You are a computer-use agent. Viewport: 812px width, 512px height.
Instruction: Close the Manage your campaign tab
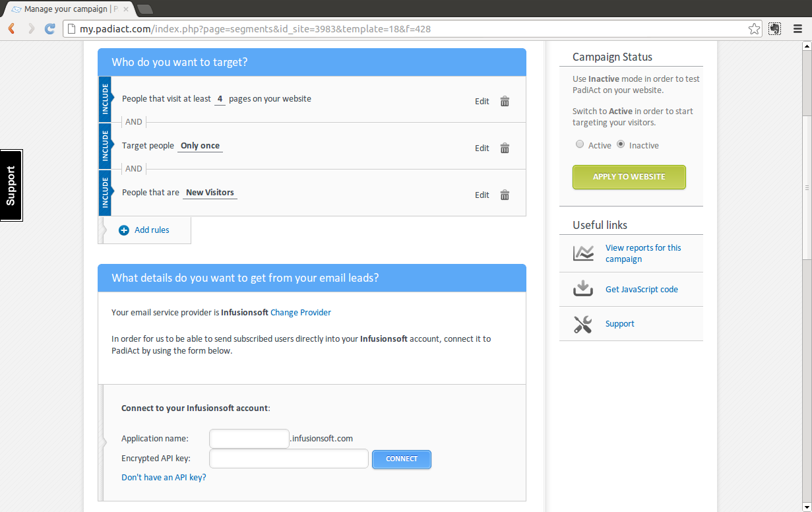point(127,9)
